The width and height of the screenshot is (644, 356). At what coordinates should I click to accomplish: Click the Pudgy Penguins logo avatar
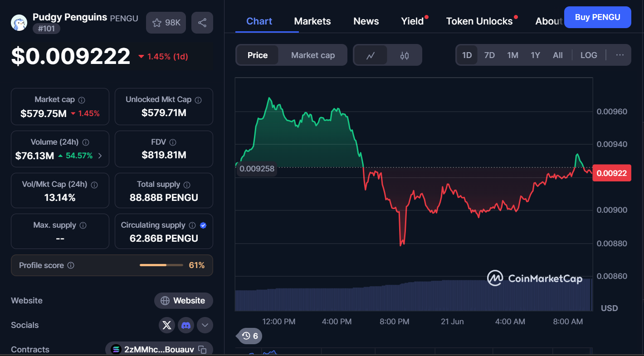[x=19, y=23]
